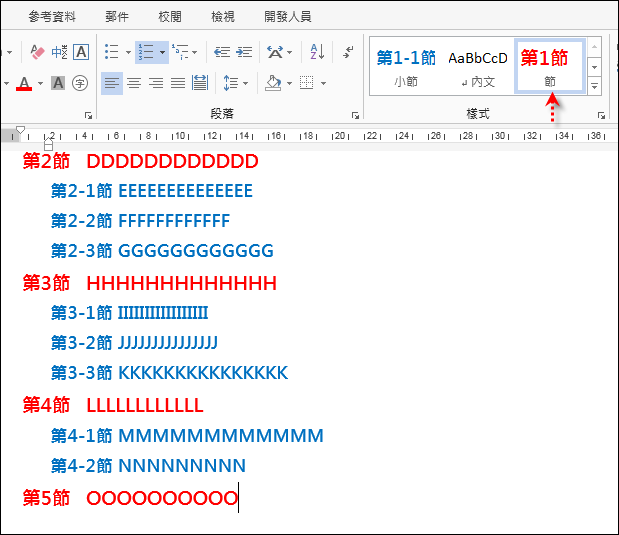Click heading 第4節 LLLLLLLLLLL
619x535 pixels.
pos(113,405)
